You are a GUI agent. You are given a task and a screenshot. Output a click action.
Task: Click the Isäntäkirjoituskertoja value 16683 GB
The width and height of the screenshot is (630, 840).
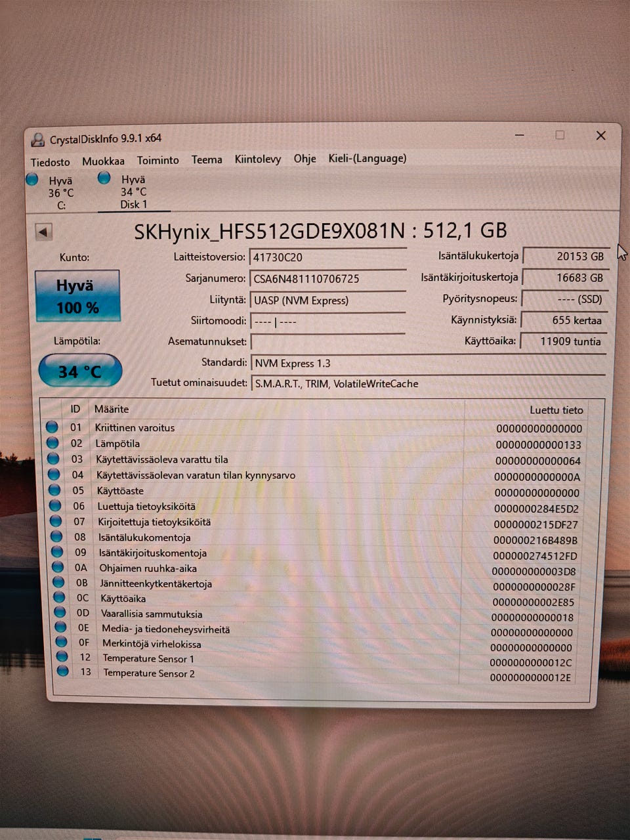click(x=566, y=278)
